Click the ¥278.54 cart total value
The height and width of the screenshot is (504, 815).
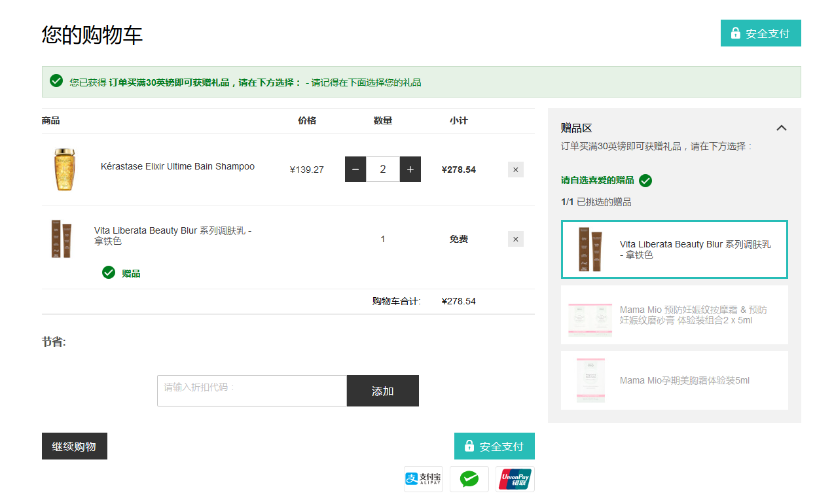coord(459,301)
